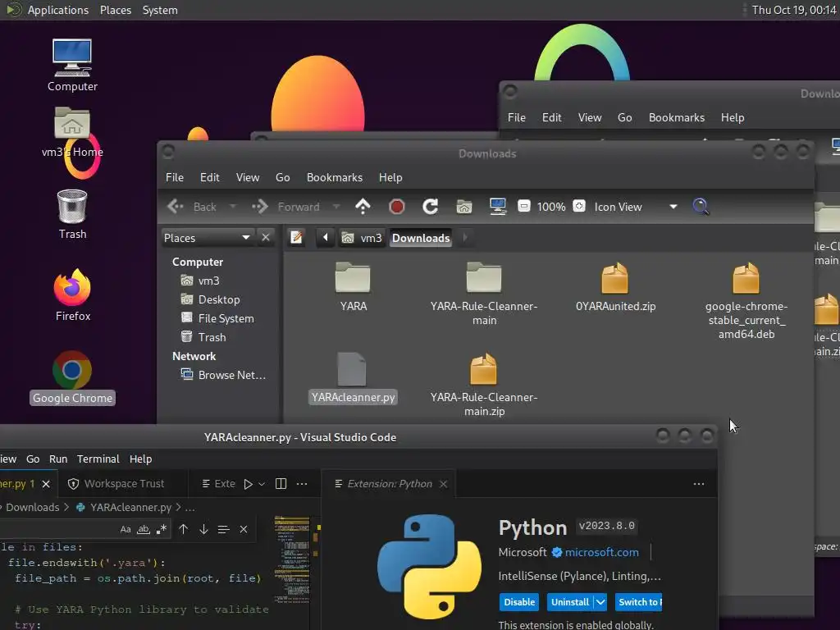Select the YARAcleanner.py file
840x630 pixels.
pyautogui.click(x=353, y=378)
